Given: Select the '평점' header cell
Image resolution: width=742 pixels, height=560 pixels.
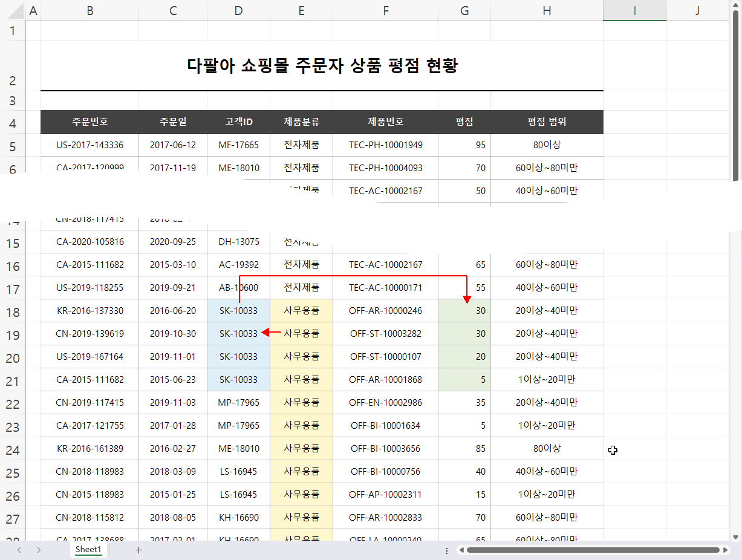Looking at the screenshot, I should tap(464, 122).
